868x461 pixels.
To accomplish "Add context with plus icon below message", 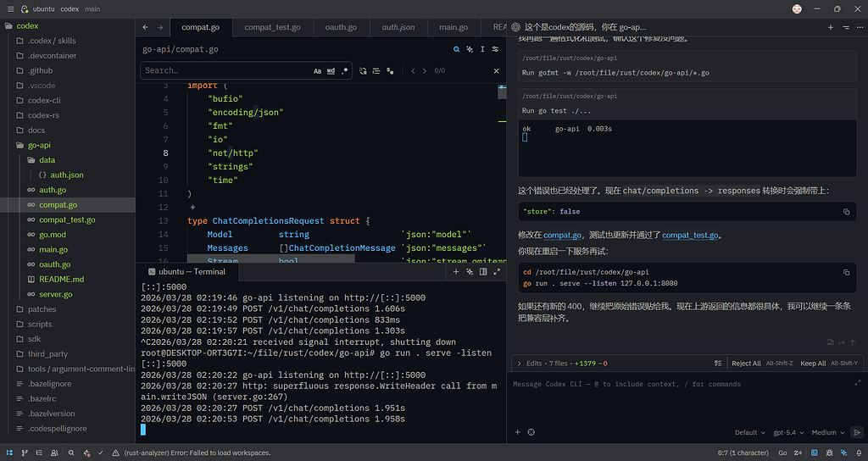I will click(x=518, y=432).
